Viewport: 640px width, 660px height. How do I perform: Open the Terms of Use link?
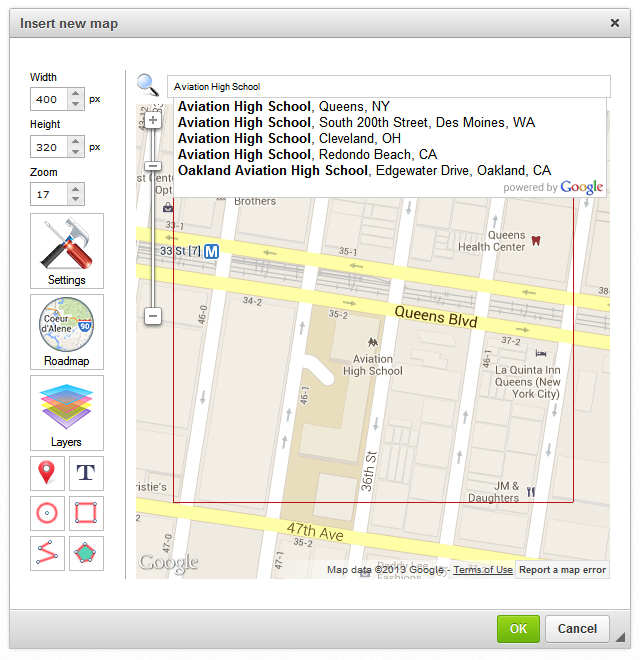click(482, 570)
